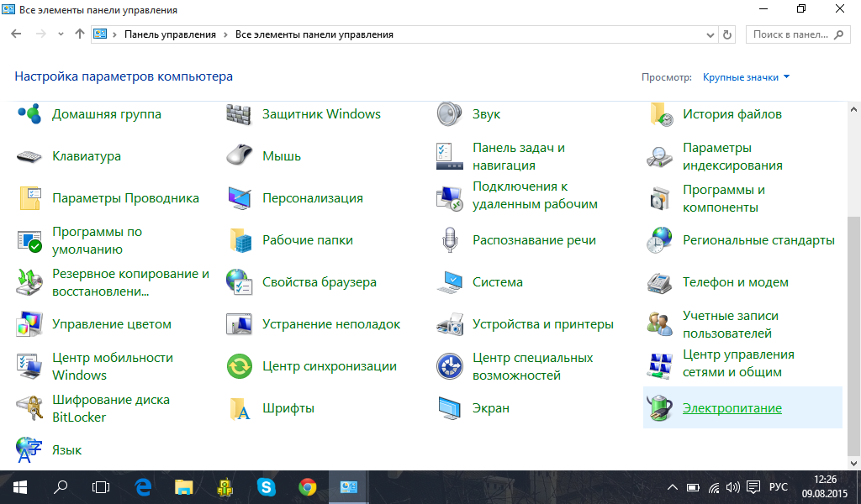Click the Система link text
This screenshot has width=861, height=504.
point(498,282)
